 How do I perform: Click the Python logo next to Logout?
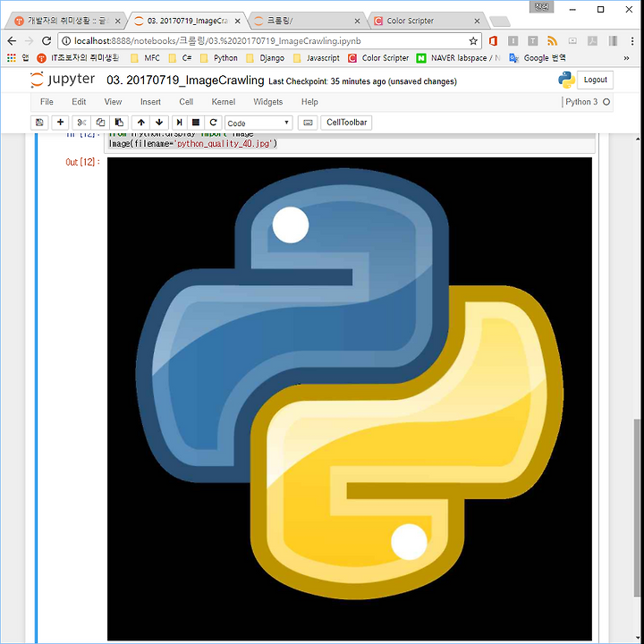click(x=566, y=80)
